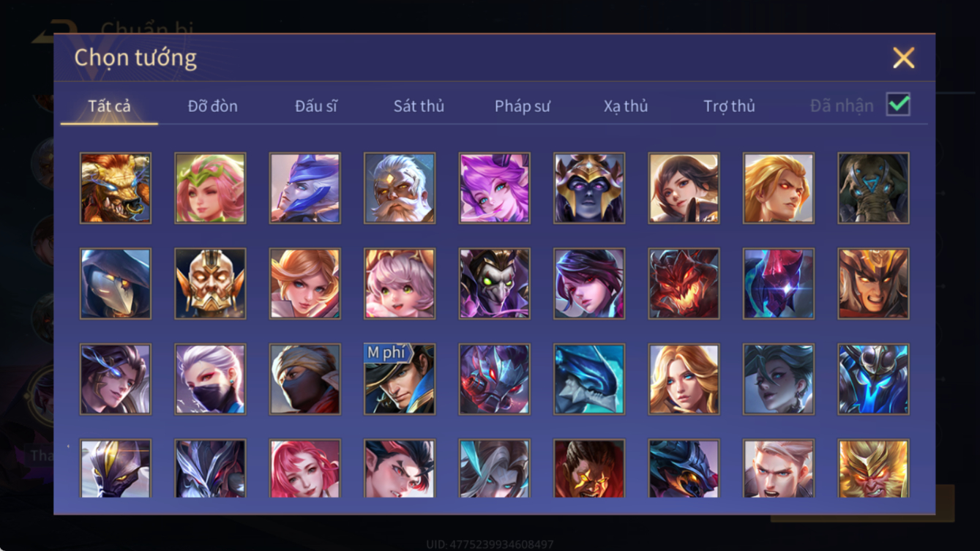
Task: Select the red demon face hero
Action: (684, 283)
